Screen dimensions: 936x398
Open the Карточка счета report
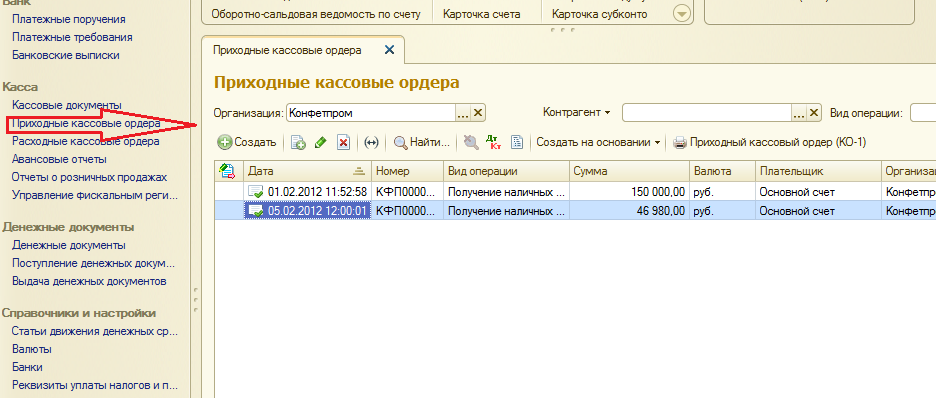(x=482, y=14)
